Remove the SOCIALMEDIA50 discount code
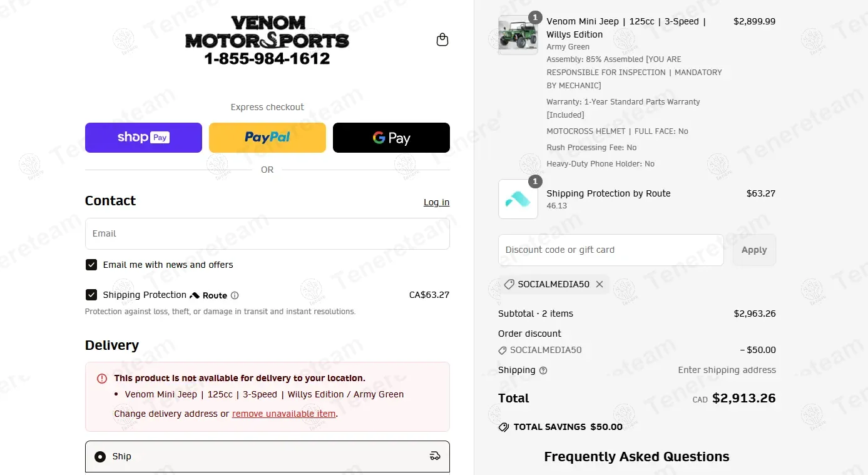Screen dimensions: 868x475 600,284
